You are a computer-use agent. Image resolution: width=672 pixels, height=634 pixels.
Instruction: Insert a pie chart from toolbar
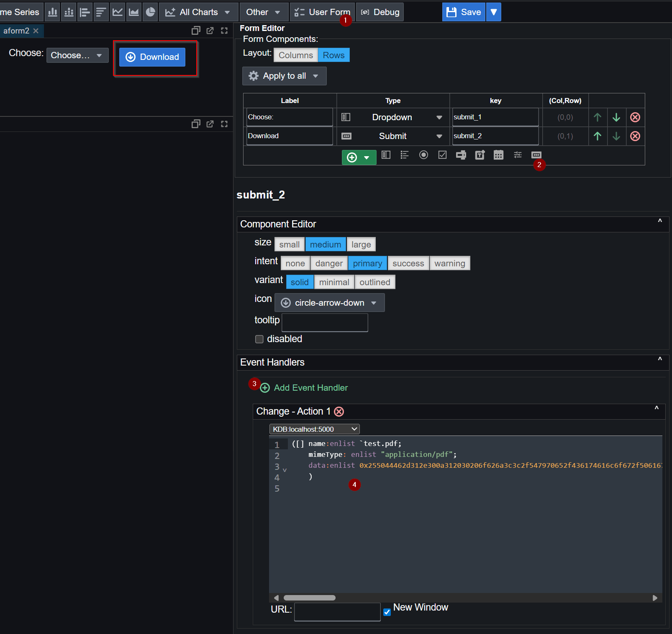(x=150, y=12)
